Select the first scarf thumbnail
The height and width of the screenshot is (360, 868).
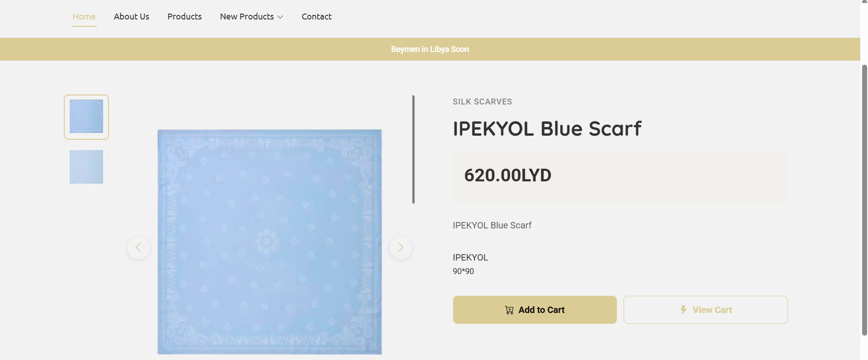click(86, 117)
